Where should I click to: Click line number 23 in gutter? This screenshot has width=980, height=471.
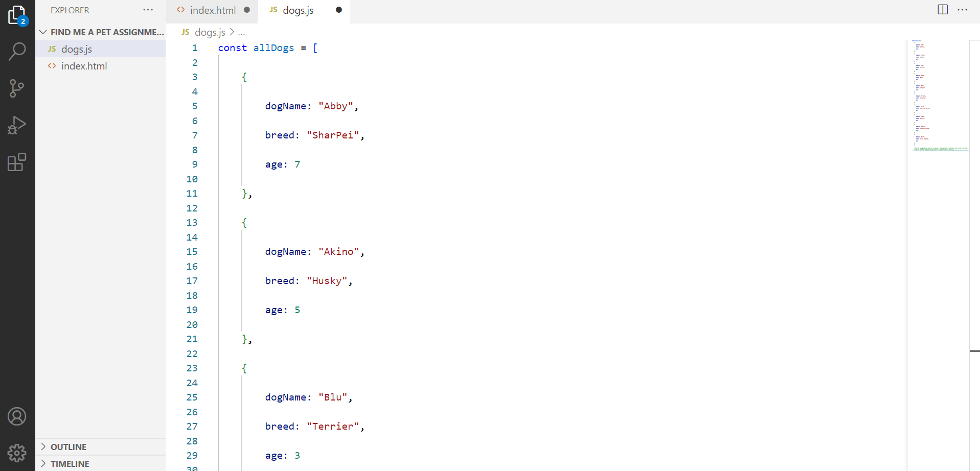[x=192, y=368]
